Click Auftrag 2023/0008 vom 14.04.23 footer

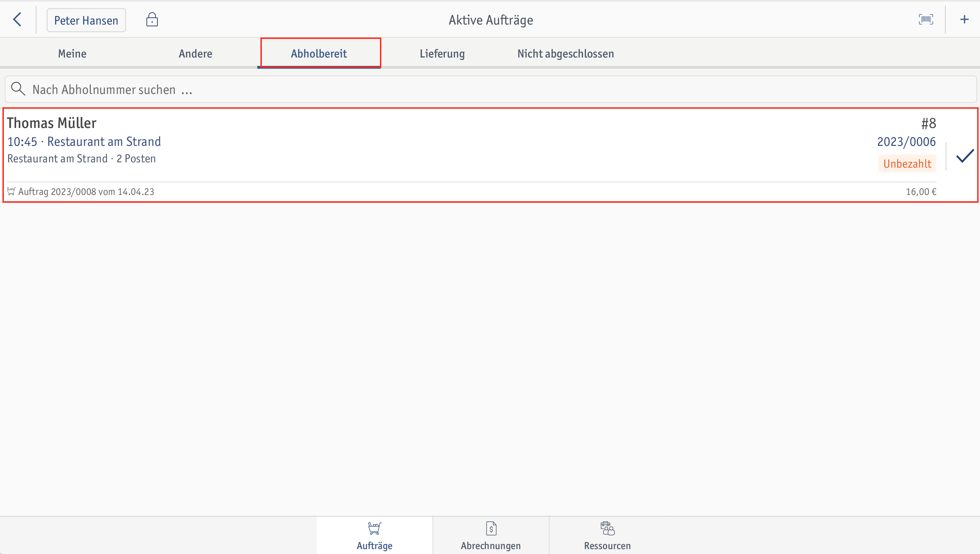pyautogui.click(x=86, y=192)
